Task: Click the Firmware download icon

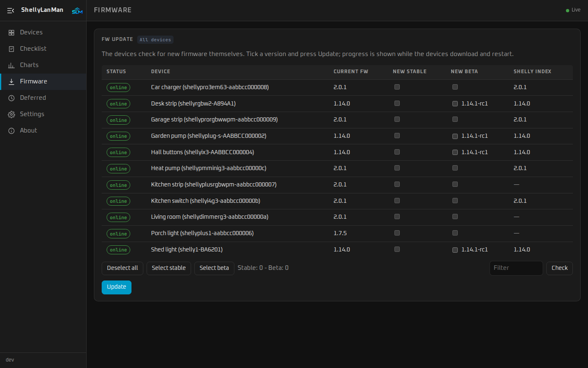Action: [11, 82]
